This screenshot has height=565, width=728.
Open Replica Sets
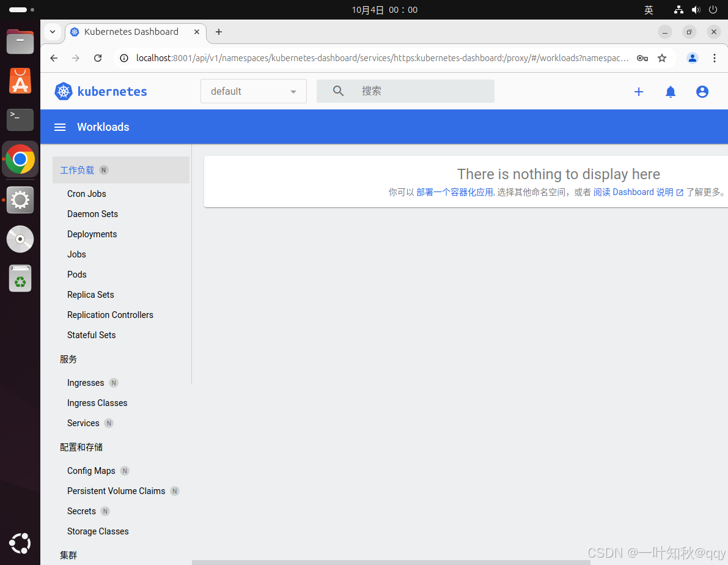tap(90, 295)
